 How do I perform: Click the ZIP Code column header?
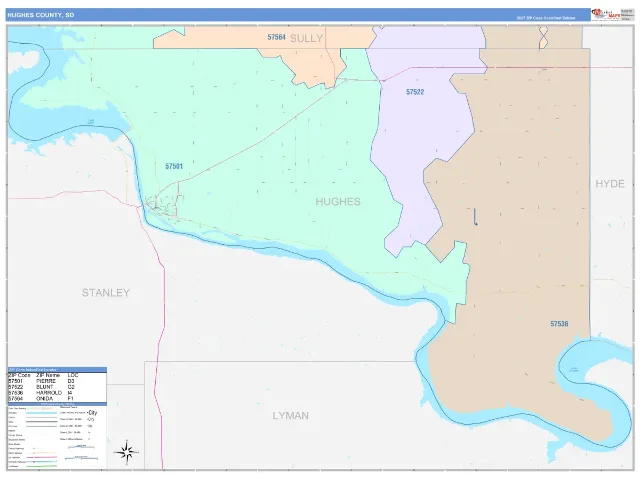19,375
